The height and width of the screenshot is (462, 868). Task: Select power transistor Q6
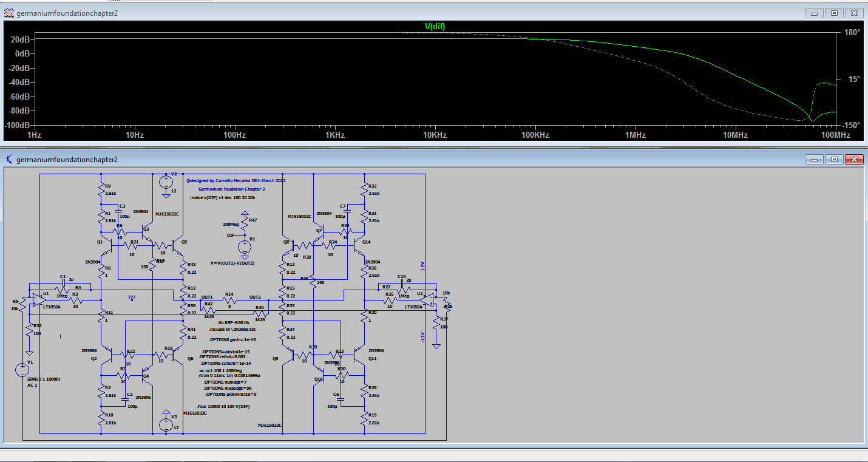click(x=178, y=355)
